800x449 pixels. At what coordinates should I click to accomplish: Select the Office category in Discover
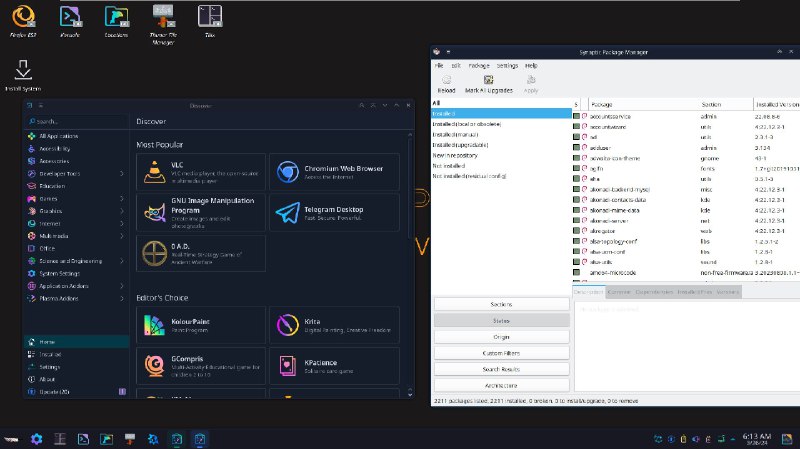pos(77,248)
